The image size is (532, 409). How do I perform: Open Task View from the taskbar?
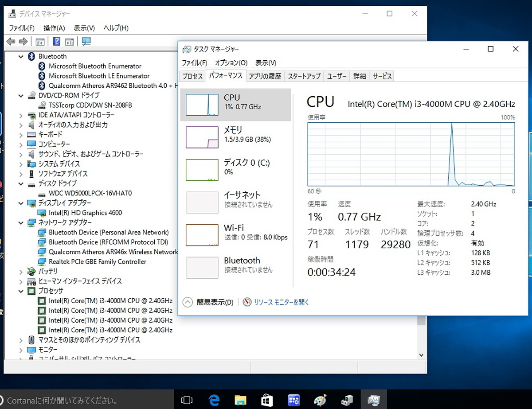click(187, 401)
